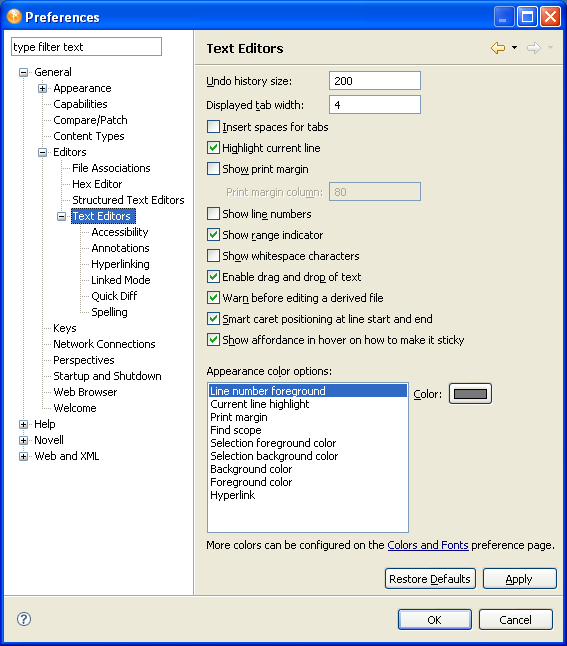
Task: Select Network Connections in tree
Action: click(x=104, y=344)
